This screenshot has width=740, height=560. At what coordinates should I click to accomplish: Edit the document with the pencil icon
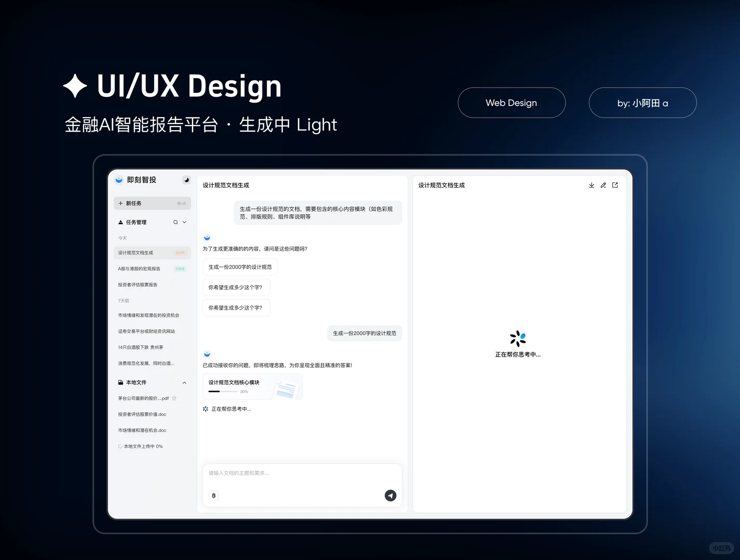[603, 185]
